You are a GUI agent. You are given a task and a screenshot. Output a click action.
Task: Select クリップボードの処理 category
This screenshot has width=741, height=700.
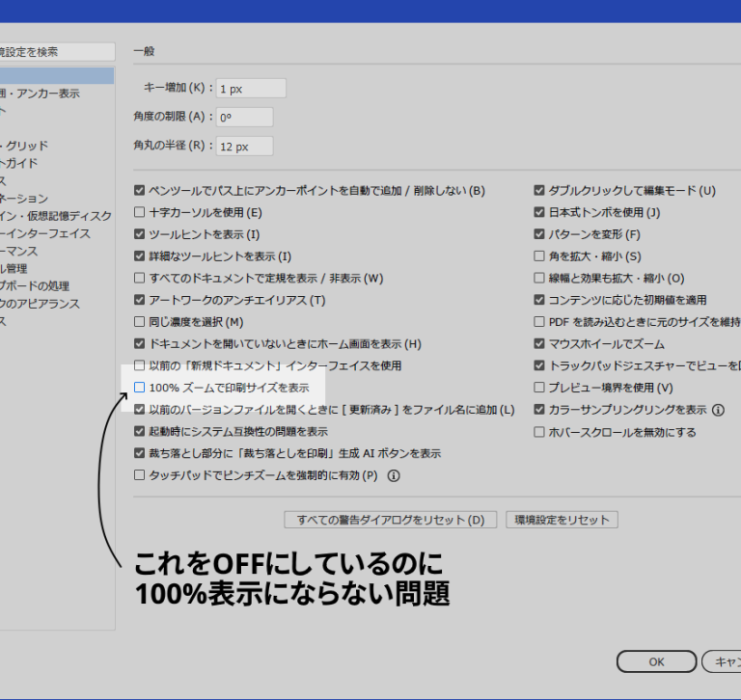tap(35, 285)
